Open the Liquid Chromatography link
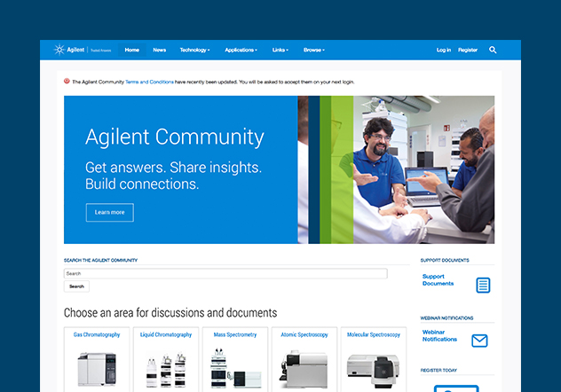The height and width of the screenshot is (392, 561). pos(166,335)
